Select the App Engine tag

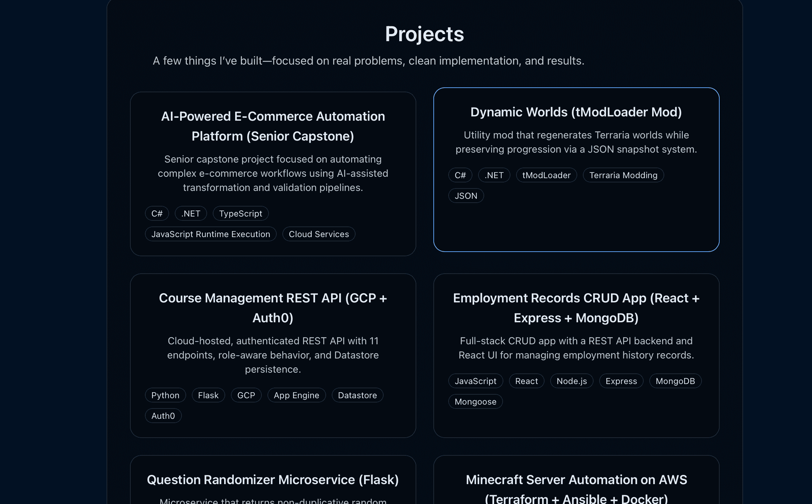coord(296,395)
